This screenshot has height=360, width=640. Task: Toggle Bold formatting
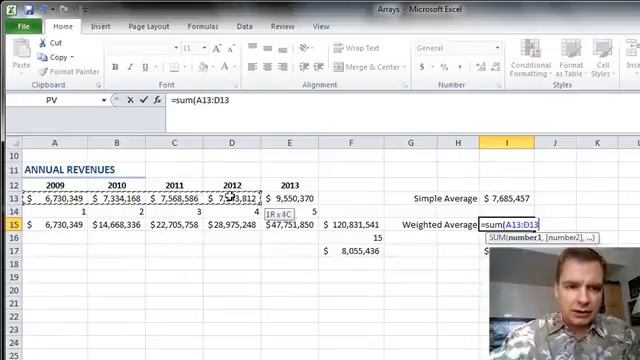pos(115,67)
